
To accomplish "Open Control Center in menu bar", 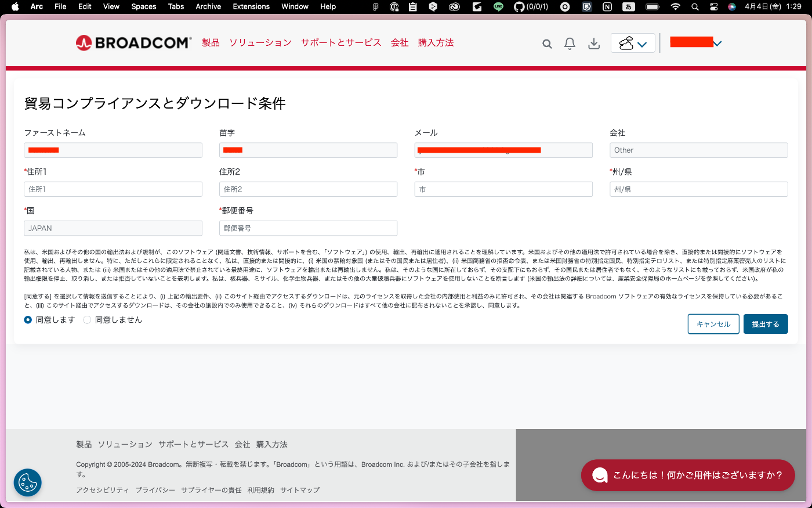I will point(714,6).
